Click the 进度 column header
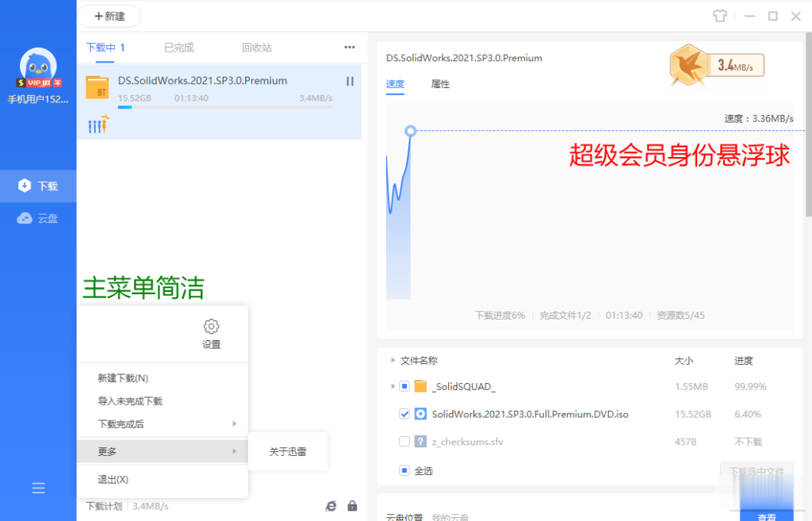The image size is (812, 521). [x=744, y=361]
